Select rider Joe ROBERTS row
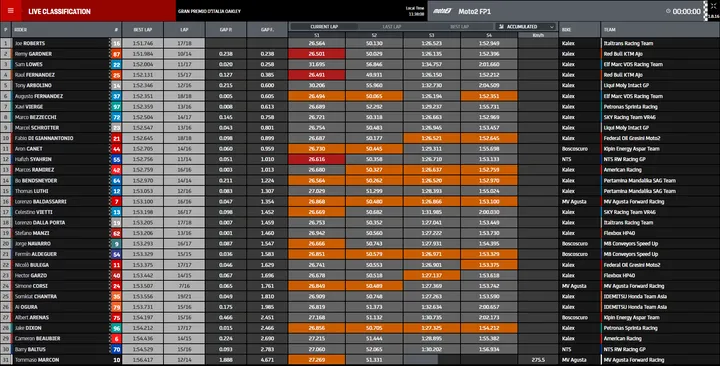The width and height of the screenshot is (720, 366). pos(360,43)
